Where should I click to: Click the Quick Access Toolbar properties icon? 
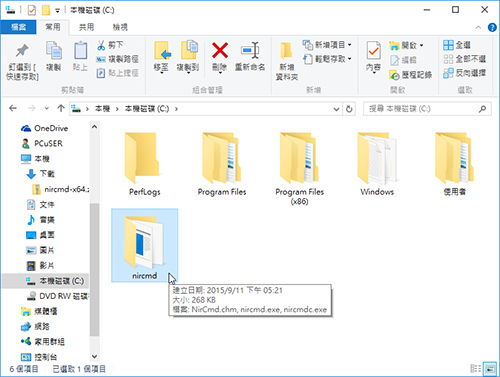coord(32,10)
